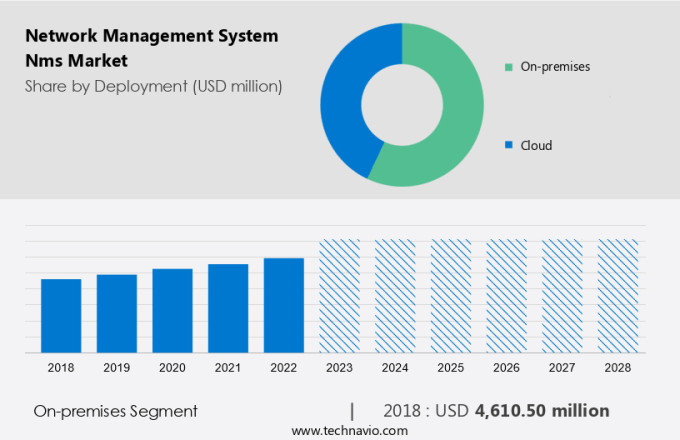Screen dimensions: 680x440
Task: Click the 2019 solid blue bar
Action: click(x=117, y=313)
